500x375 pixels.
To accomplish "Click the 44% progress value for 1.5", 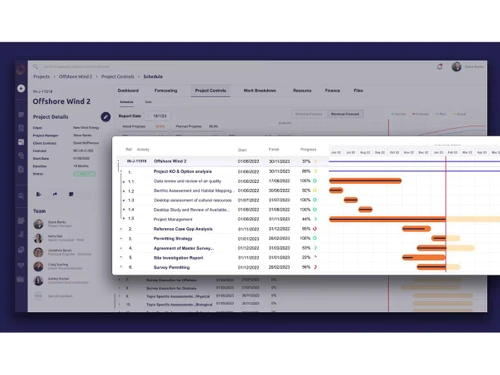I will click(x=306, y=219).
